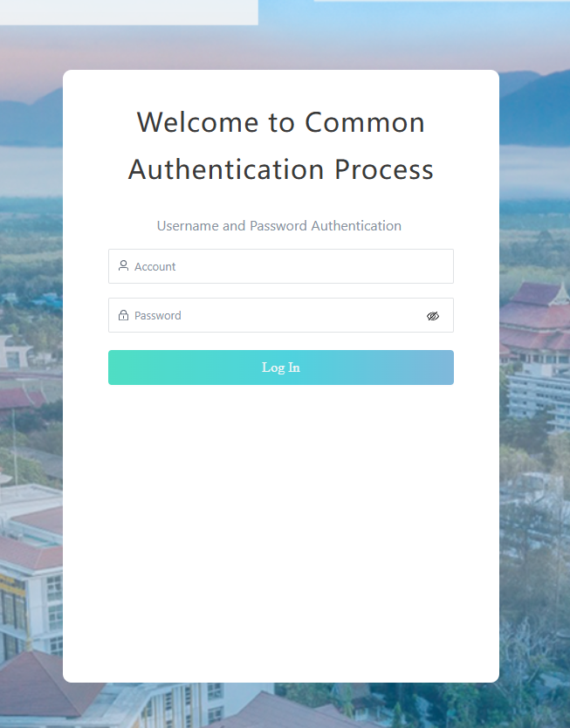Image resolution: width=570 pixels, height=728 pixels.
Task: Select the "Username and Password Authentication" subtitle
Action: tap(279, 226)
